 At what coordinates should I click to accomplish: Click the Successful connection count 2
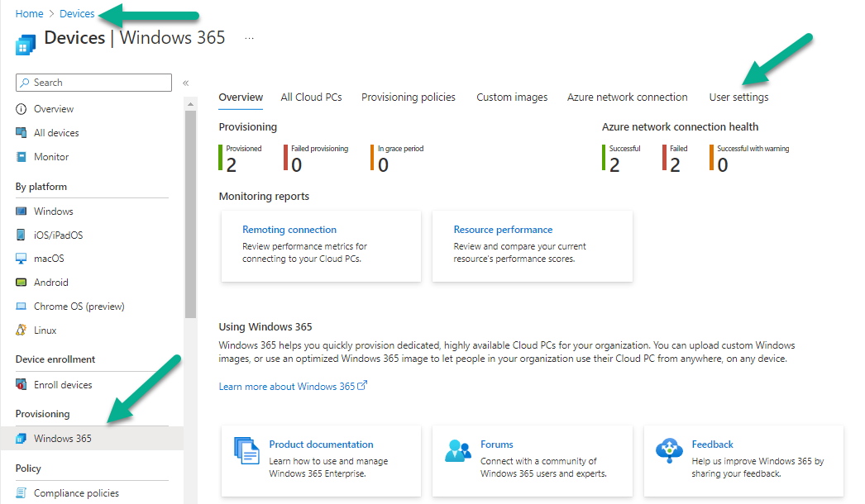coord(614,165)
